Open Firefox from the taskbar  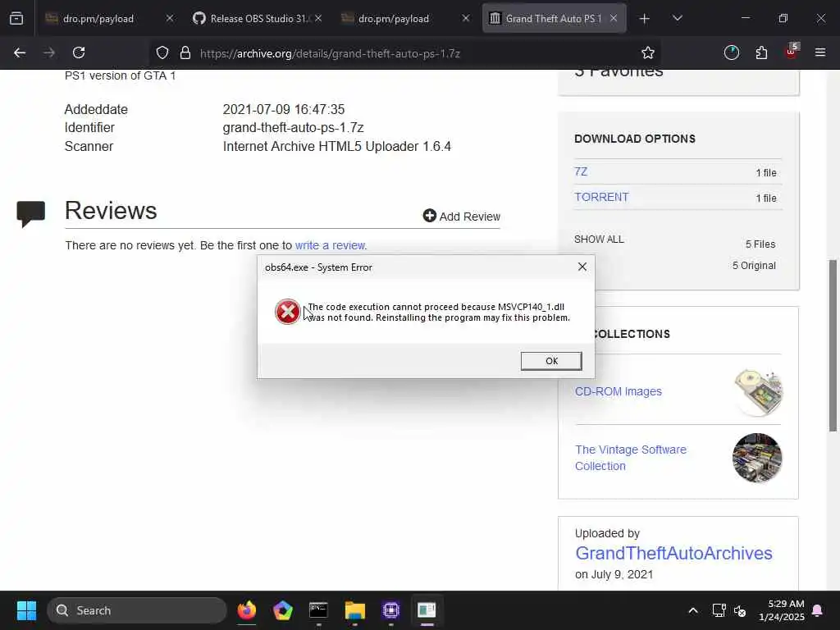click(x=247, y=610)
